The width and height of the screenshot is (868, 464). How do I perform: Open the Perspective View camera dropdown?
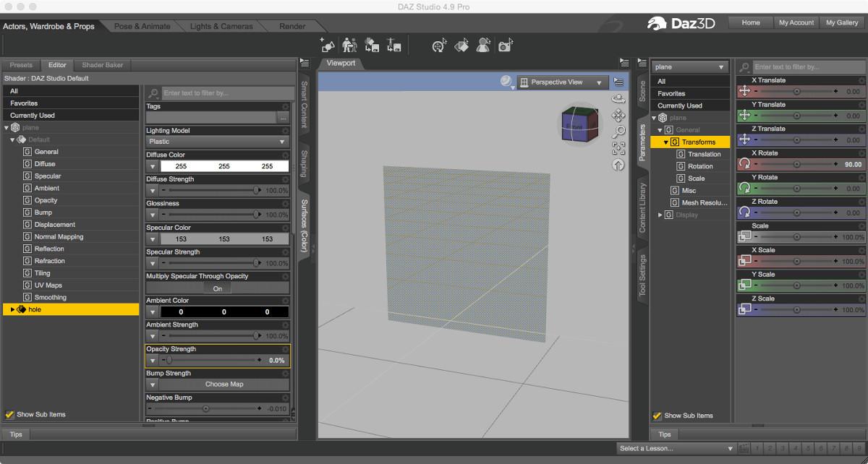pos(562,82)
